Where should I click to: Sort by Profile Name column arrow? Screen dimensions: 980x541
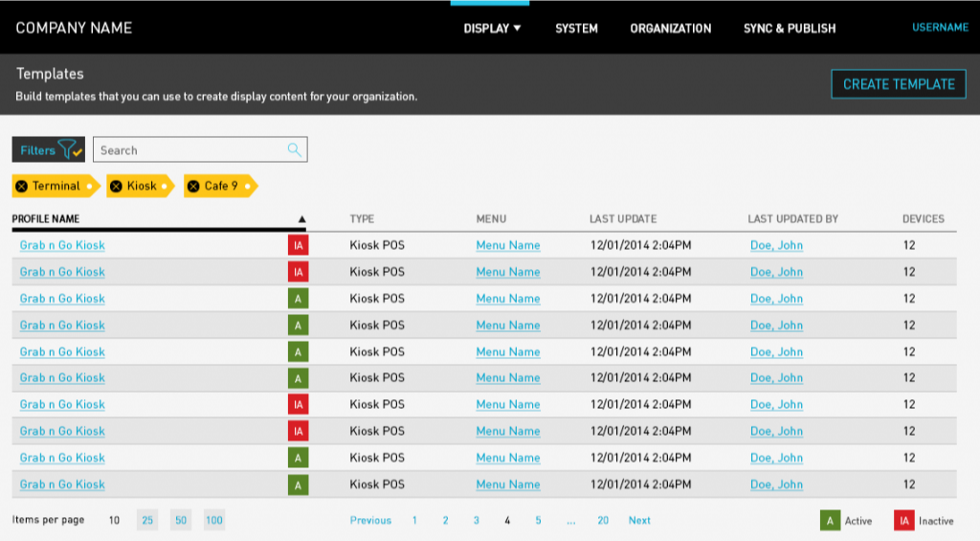click(301, 219)
